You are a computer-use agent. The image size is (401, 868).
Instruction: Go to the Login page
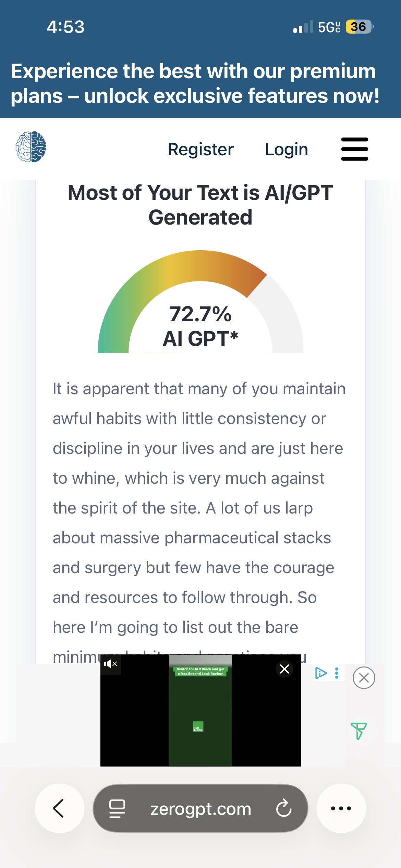pyautogui.click(x=287, y=149)
